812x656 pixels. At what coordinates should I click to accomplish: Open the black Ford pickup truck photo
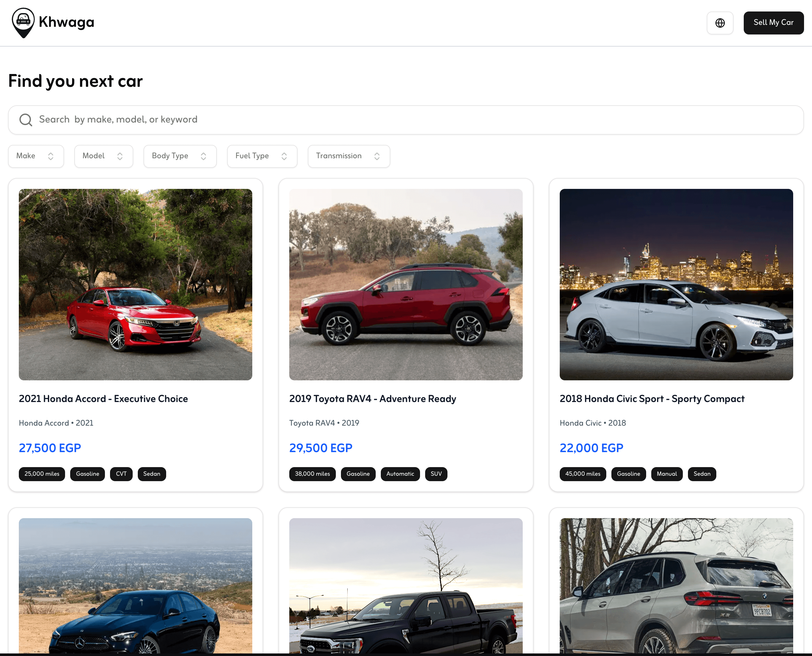[406, 586]
